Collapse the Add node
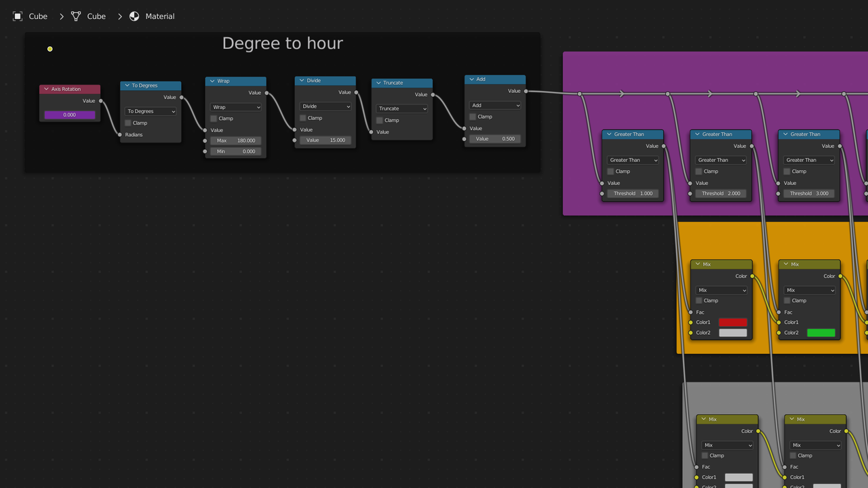 pos(471,79)
